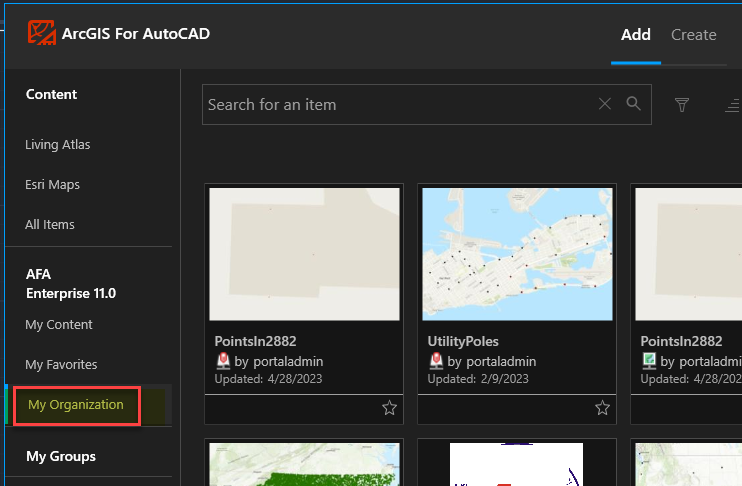Screen dimensions: 742x486
Task: Click the ArcGIS For AutoCAD logo icon
Action: [x=42, y=33]
